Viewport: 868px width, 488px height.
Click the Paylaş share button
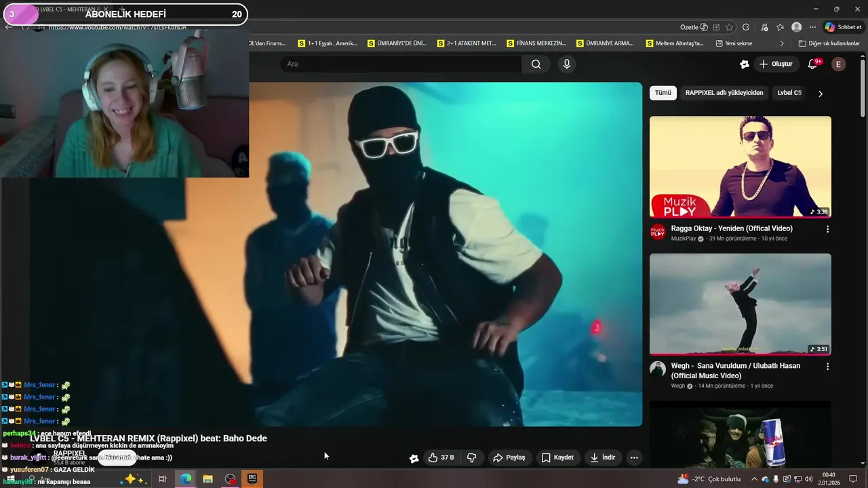pos(509,457)
